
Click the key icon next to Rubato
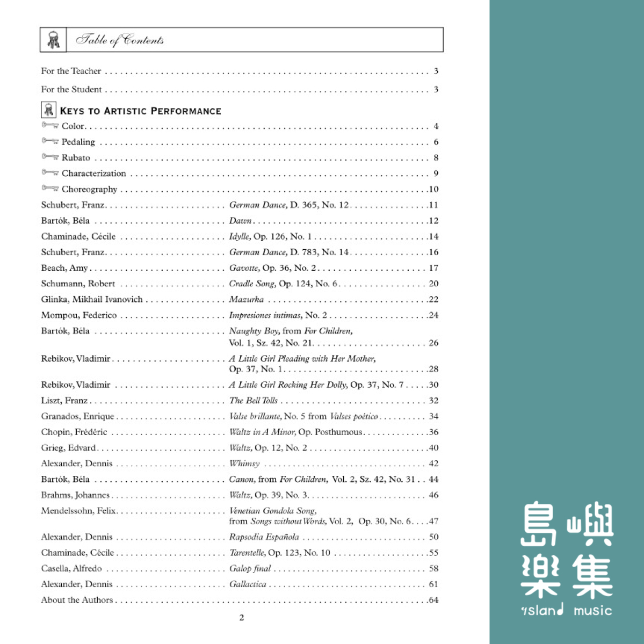(x=50, y=157)
